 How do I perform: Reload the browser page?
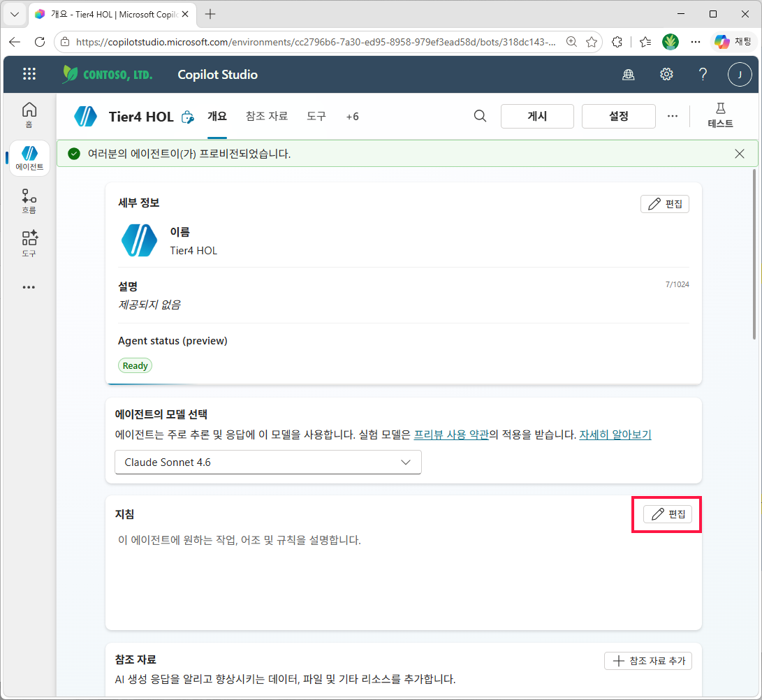40,42
